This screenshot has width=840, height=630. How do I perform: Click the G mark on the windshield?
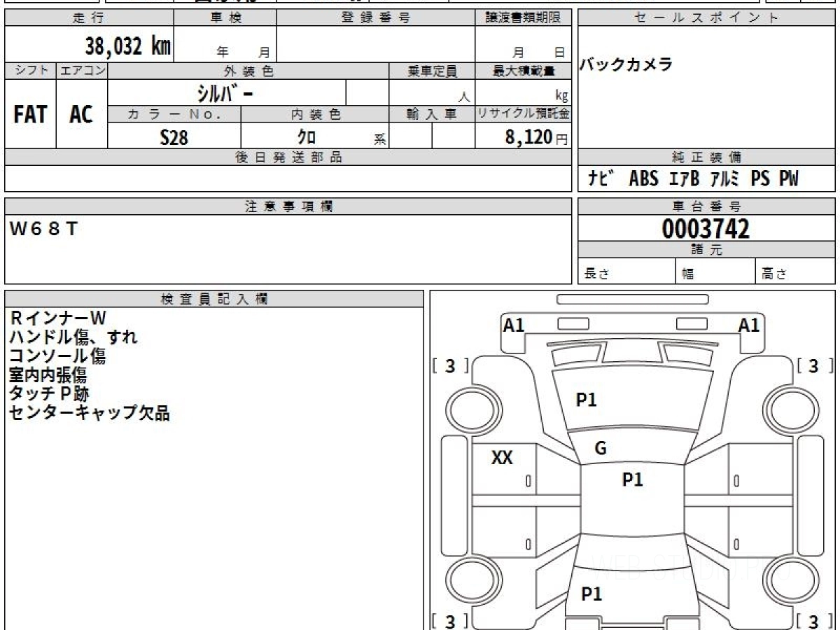[x=601, y=449]
